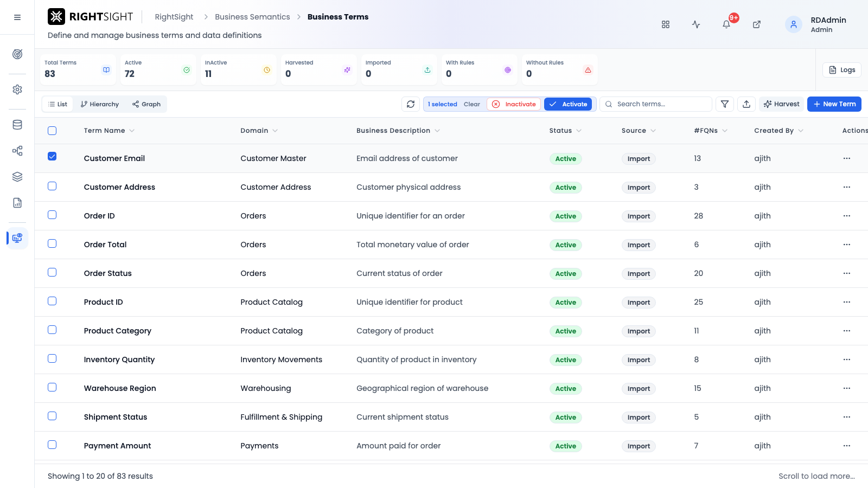This screenshot has height=488, width=868.
Task: Click the New Term button
Action: pyautogui.click(x=834, y=104)
